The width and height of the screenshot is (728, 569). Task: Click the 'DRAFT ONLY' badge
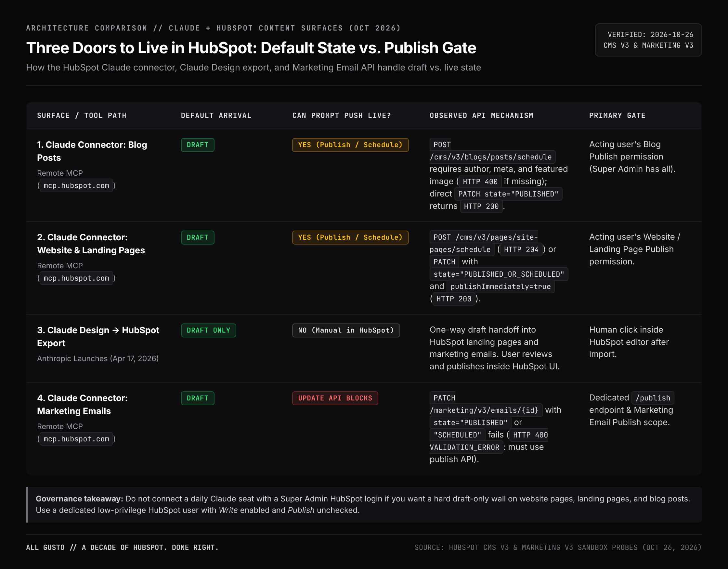pos(208,331)
